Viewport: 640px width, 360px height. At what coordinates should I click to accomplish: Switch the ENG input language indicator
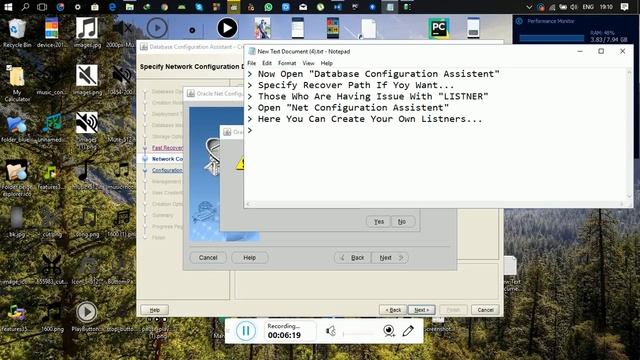588,7
